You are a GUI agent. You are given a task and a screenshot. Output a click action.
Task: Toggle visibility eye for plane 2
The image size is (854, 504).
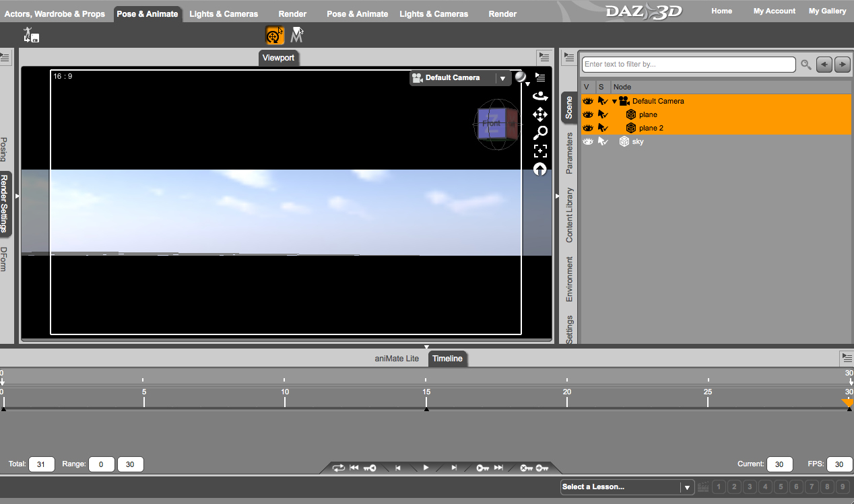[x=588, y=128]
